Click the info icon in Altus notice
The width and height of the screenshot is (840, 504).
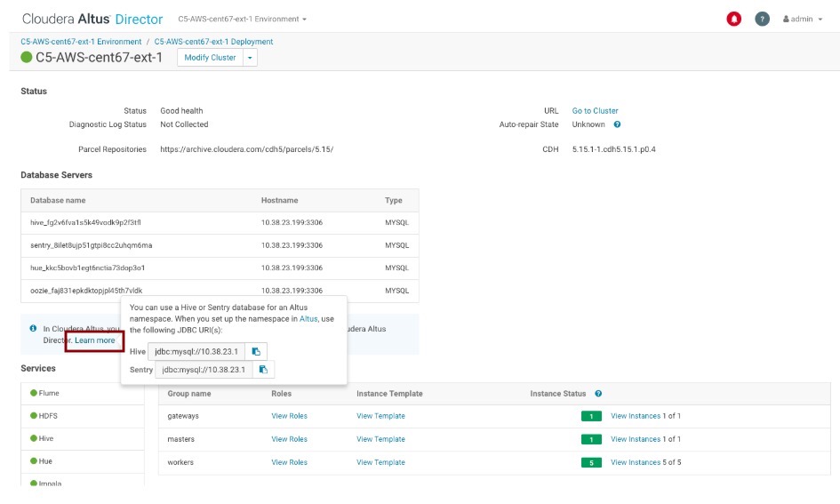[33, 328]
